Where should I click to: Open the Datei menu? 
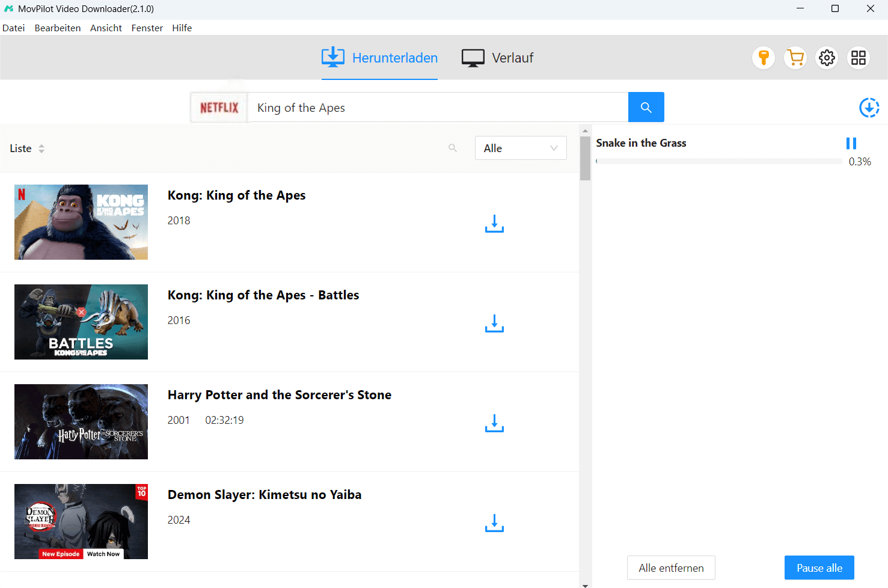[x=14, y=28]
